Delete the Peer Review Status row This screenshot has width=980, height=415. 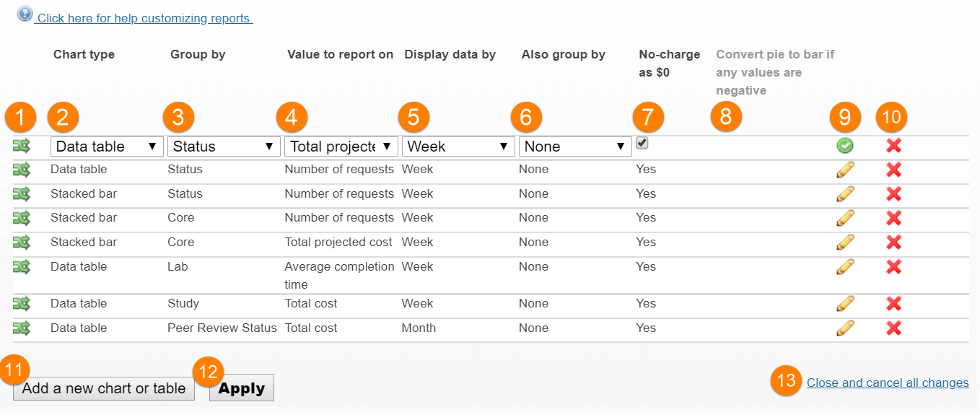pos(893,328)
